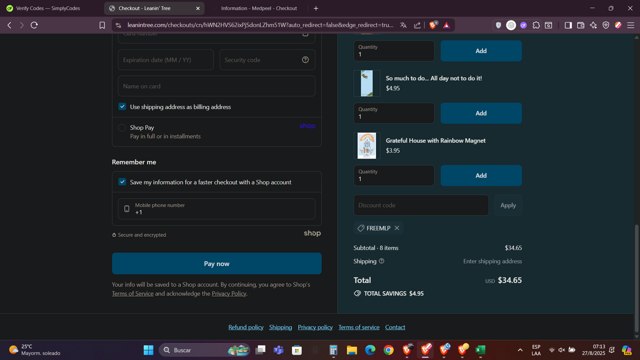Open the Terms of Service link below Pay now
Viewport: 640px width, 360px height.
click(133, 293)
